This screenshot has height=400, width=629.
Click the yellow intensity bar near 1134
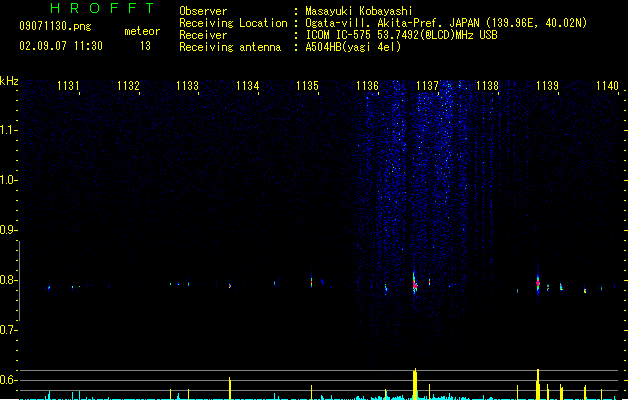click(230, 388)
